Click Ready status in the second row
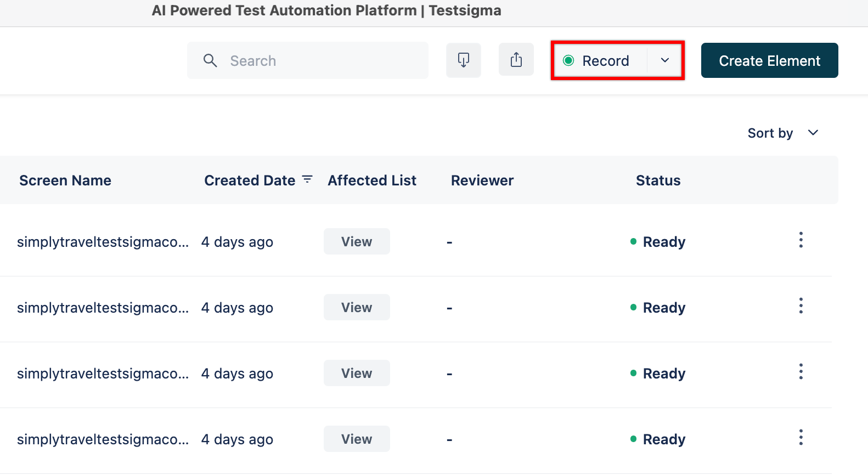The image size is (868, 475). click(658, 308)
